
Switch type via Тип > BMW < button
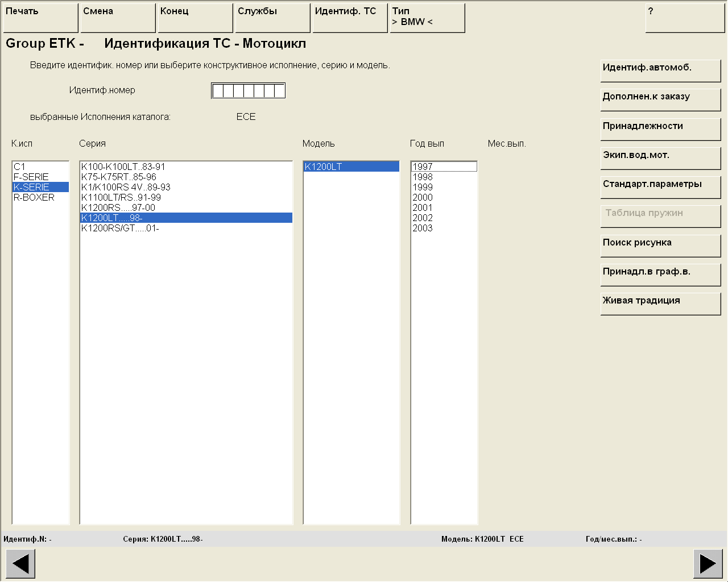pyautogui.click(x=427, y=18)
